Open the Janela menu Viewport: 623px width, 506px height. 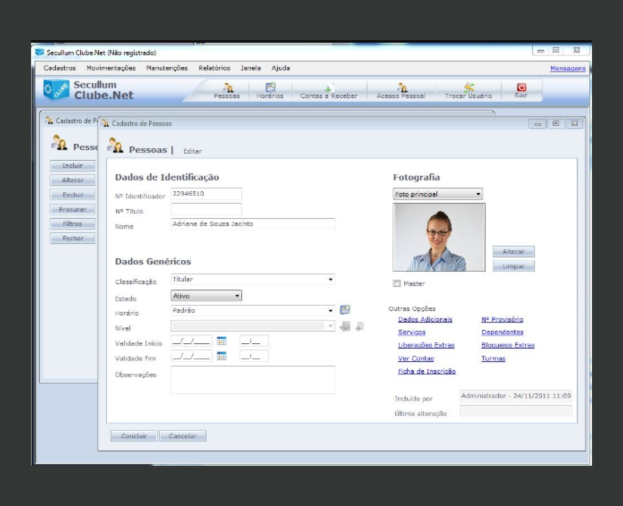click(x=251, y=68)
